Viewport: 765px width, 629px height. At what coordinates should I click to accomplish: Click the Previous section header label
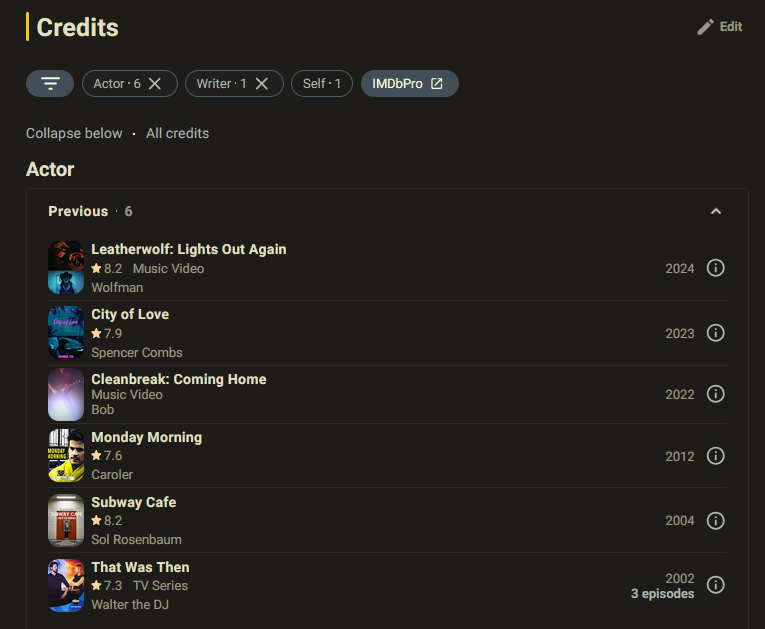point(78,211)
